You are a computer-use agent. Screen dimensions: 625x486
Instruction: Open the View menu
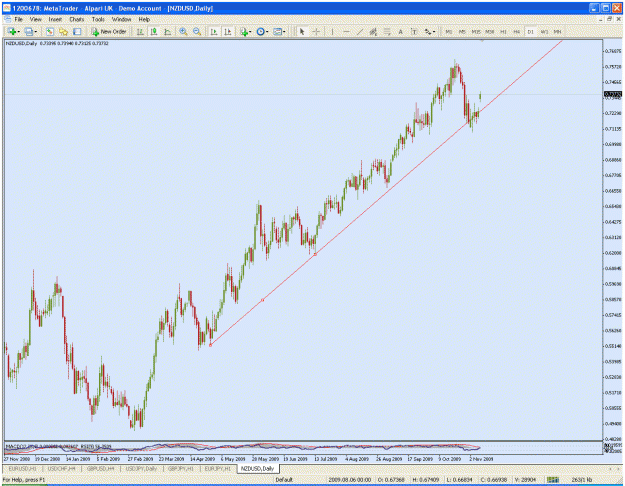[35, 19]
